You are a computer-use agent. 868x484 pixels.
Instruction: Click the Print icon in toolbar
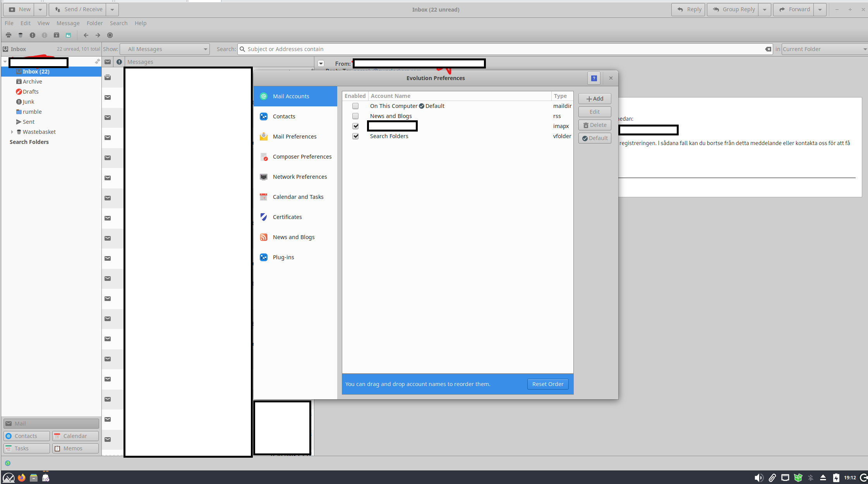pyautogui.click(x=9, y=35)
